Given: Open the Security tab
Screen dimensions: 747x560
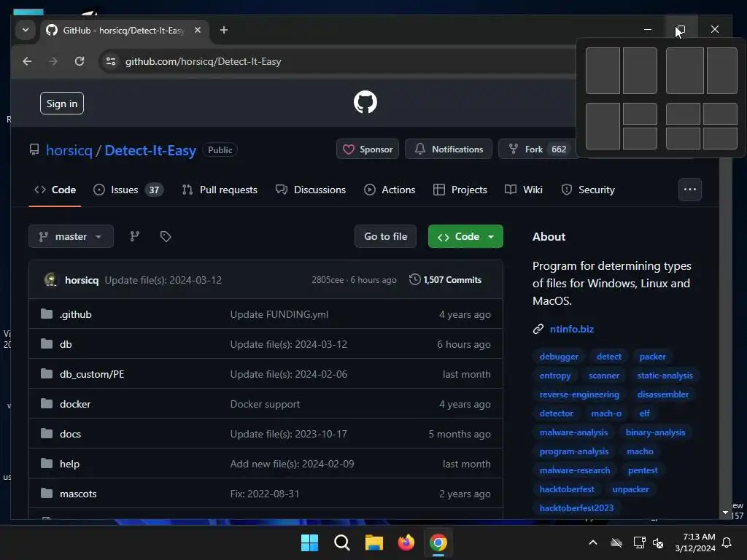Looking at the screenshot, I should (588, 190).
